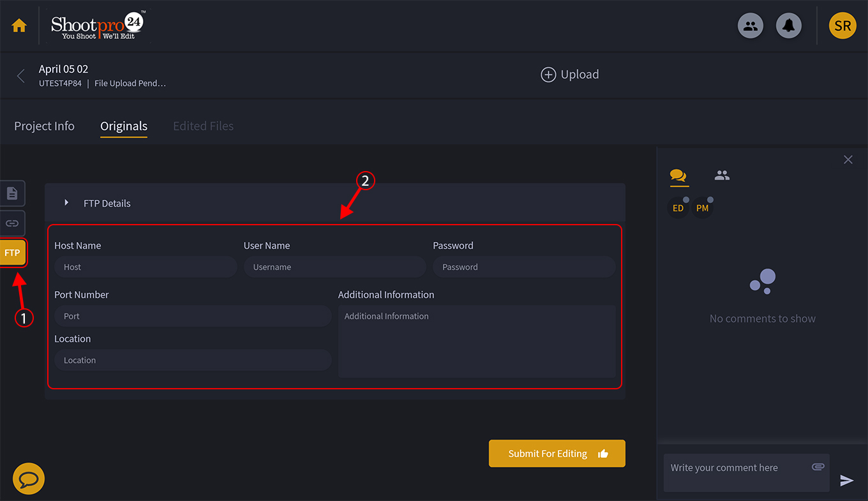The image size is (868, 501).
Task: Open the participants tab in comments panel
Action: point(722,176)
